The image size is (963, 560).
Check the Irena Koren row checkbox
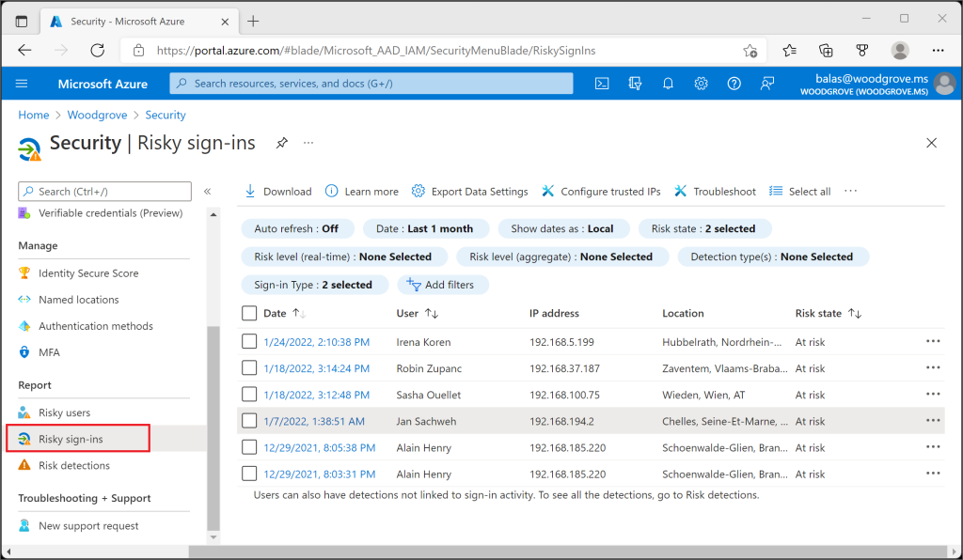tap(248, 341)
